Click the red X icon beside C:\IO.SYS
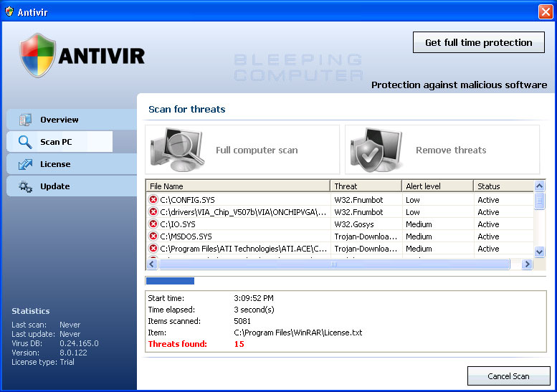 click(x=153, y=224)
